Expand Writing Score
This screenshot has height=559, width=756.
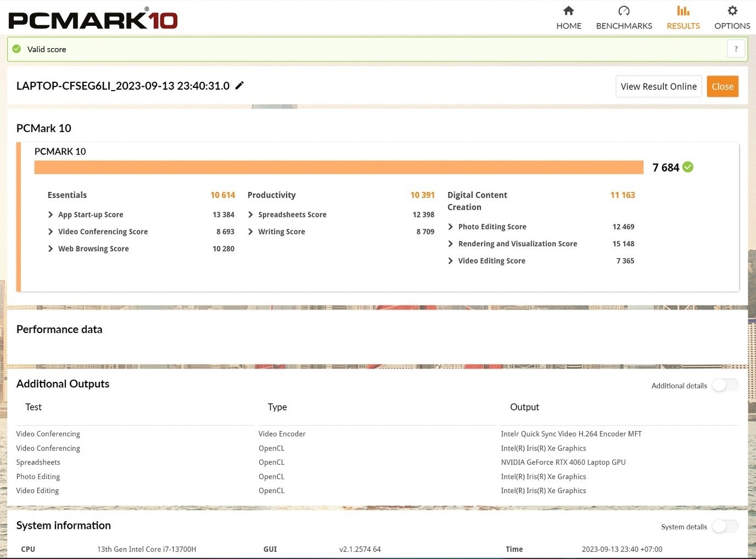click(x=250, y=231)
